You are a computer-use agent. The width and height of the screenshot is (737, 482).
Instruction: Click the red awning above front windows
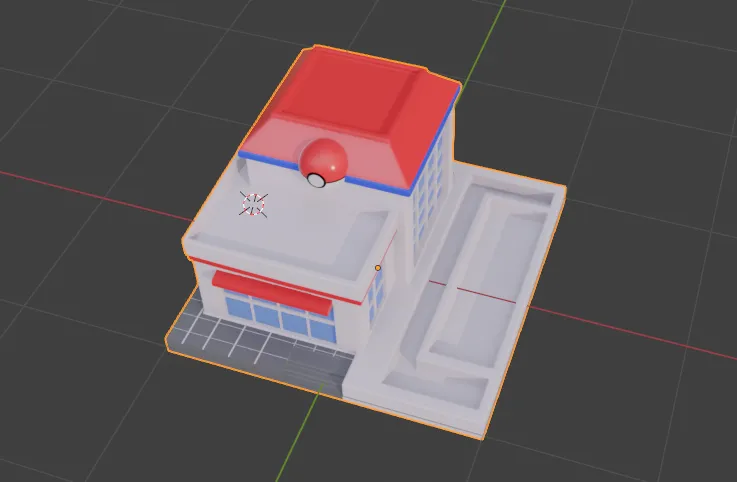272,293
